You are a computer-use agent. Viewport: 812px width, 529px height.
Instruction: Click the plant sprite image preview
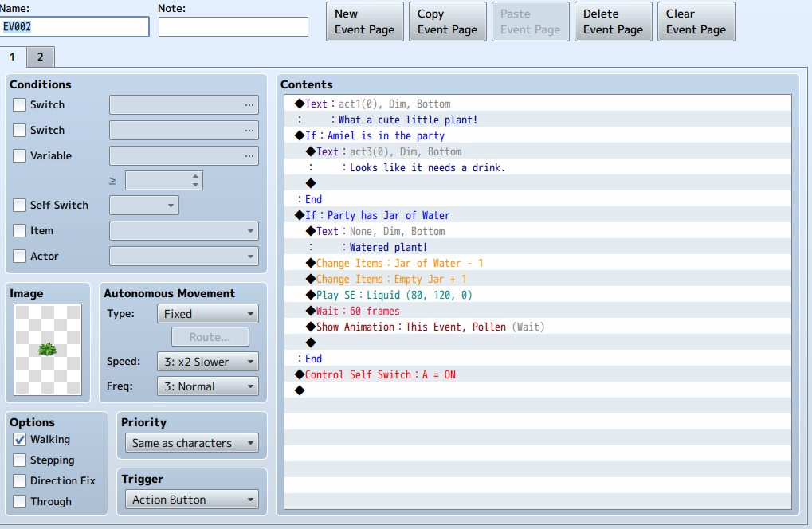pos(48,350)
